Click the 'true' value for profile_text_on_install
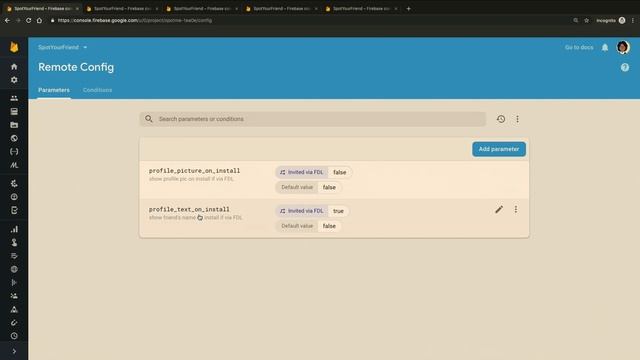Viewport: 640px width, 360px height. point(338,211)
